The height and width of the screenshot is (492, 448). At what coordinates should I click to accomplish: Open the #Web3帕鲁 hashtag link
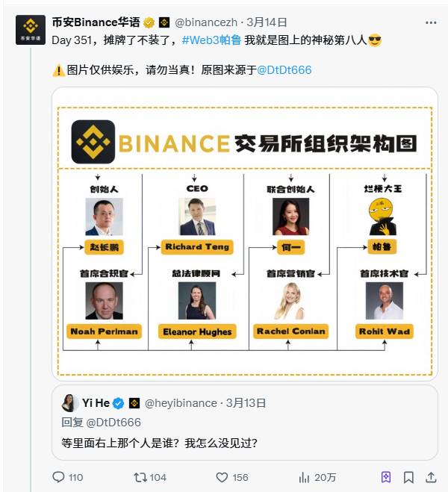click(210, 40)
